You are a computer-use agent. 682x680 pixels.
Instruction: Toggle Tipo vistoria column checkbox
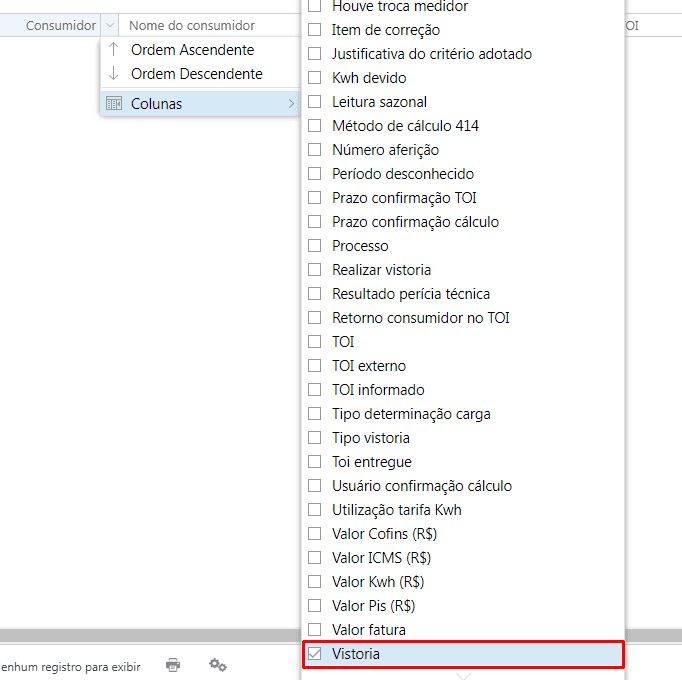pos(314,437)
